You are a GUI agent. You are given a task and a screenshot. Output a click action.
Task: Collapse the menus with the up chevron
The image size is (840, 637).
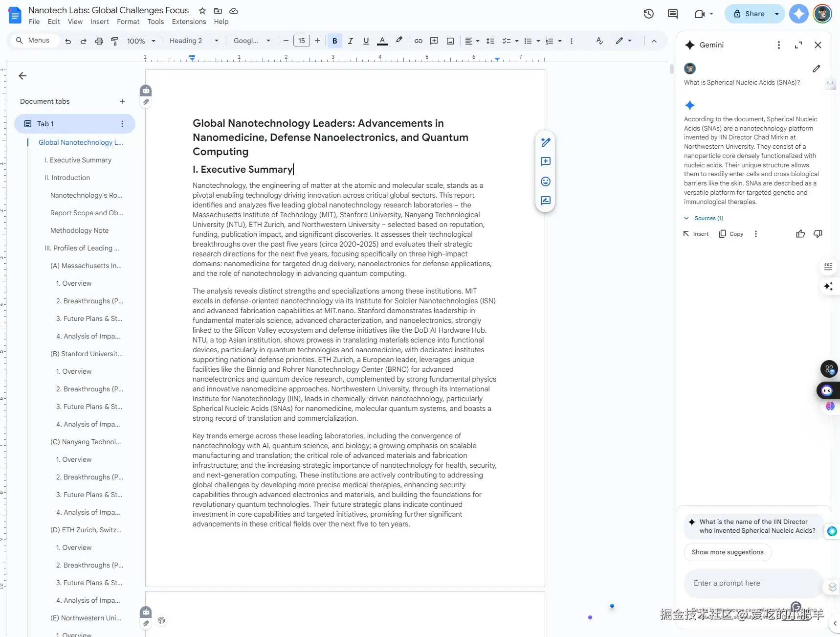coord(654,41)
